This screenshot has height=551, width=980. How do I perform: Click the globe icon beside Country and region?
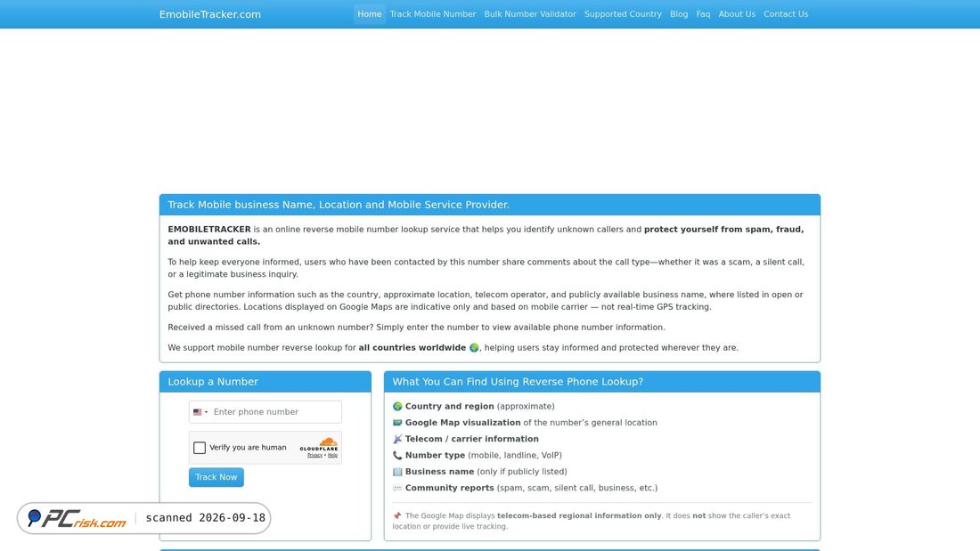pyautogui.click(x=397, y=407)
